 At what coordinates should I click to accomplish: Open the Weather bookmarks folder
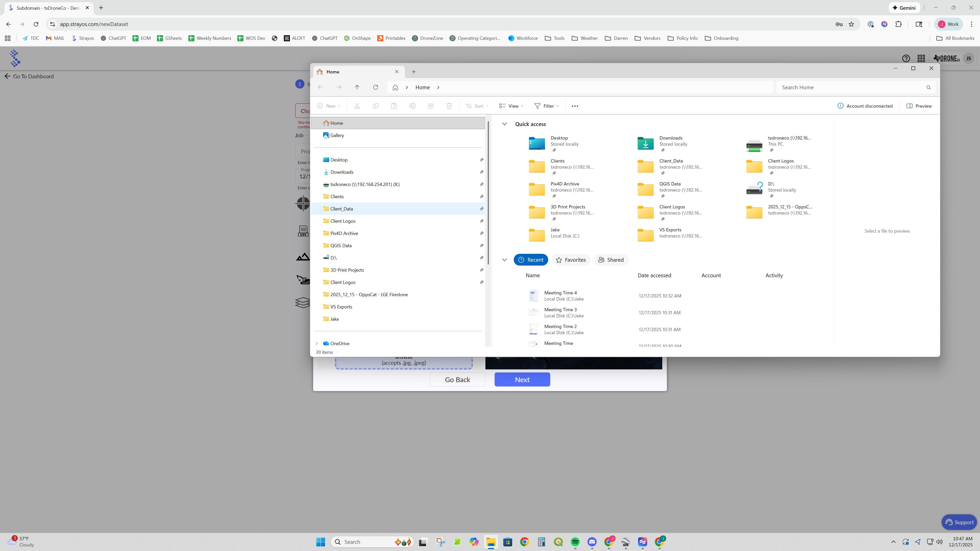click(x=585, y=39)
